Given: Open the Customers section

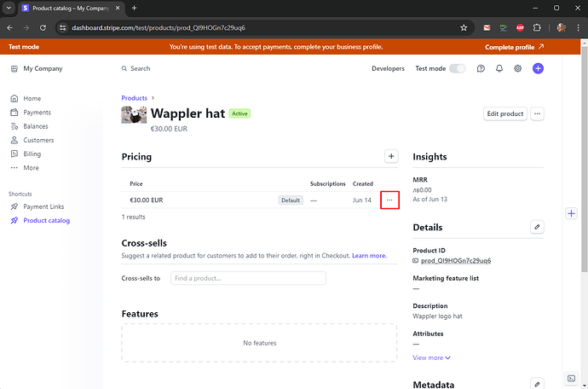Looking at the screenshot, I should pyautogui.click(x=38, y=140).
